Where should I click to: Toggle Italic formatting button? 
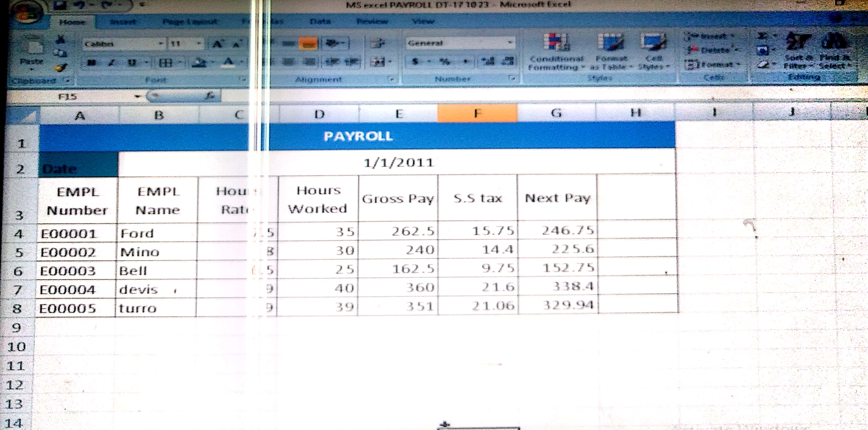[x=111, y=63]
